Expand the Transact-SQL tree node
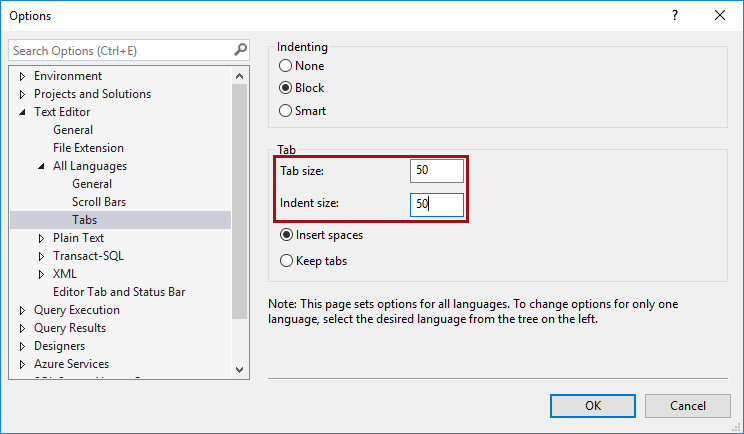The image size is (744, 434). pyautogui.click(x=41, y=256)
